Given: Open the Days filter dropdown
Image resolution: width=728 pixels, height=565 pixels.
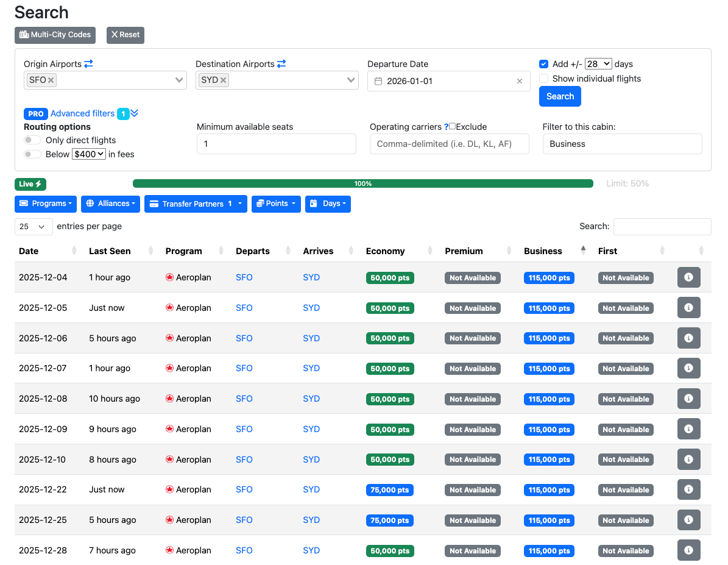Looking at the screenshot, I should point(328,204).
